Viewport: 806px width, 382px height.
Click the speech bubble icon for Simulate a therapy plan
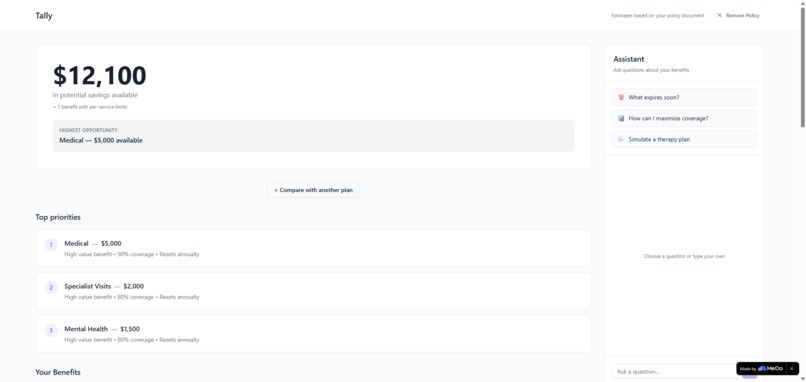621,139
